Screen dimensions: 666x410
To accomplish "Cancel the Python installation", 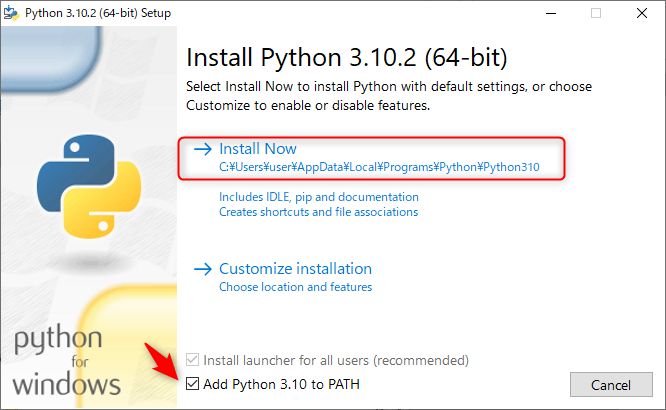I will click(611, 385).
